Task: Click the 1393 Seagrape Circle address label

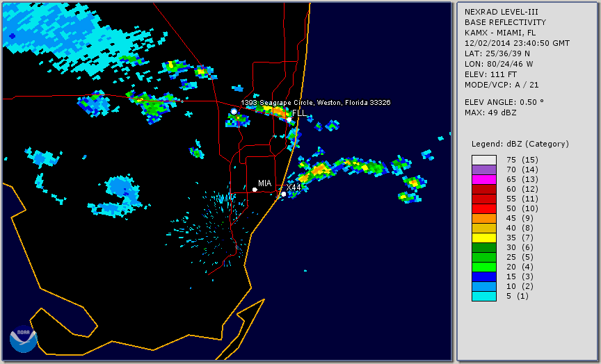Action: tap(316, 103)
